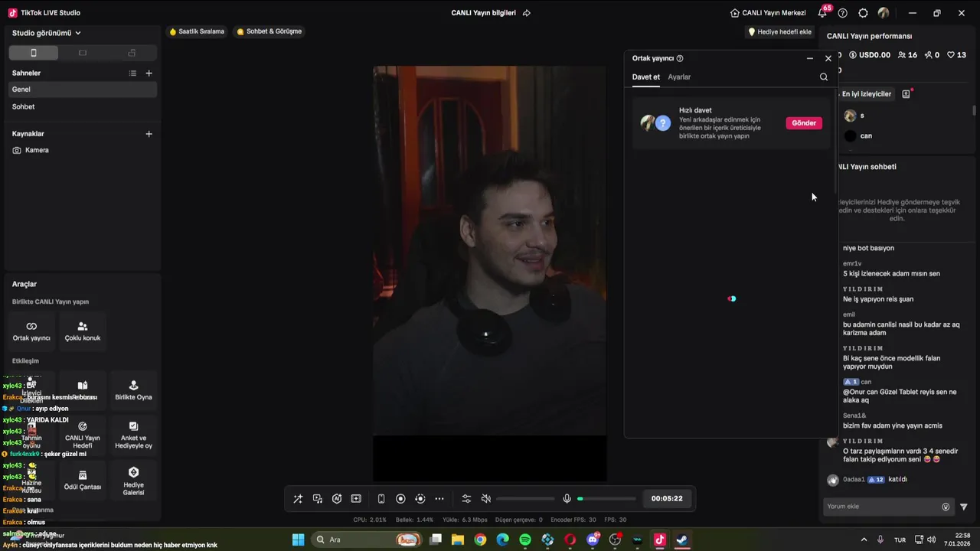Click the phone orientation icon in bottom toolbar
980x551 pixels.
(381, 499)
